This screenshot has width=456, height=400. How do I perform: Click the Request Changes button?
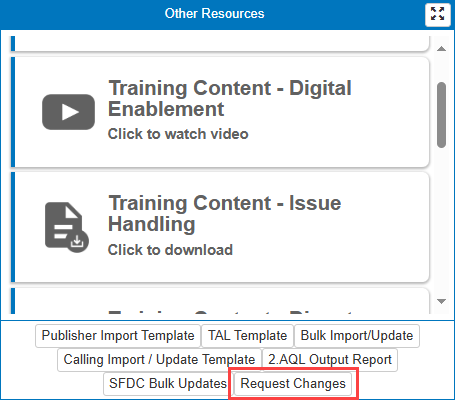click(293, 384)
